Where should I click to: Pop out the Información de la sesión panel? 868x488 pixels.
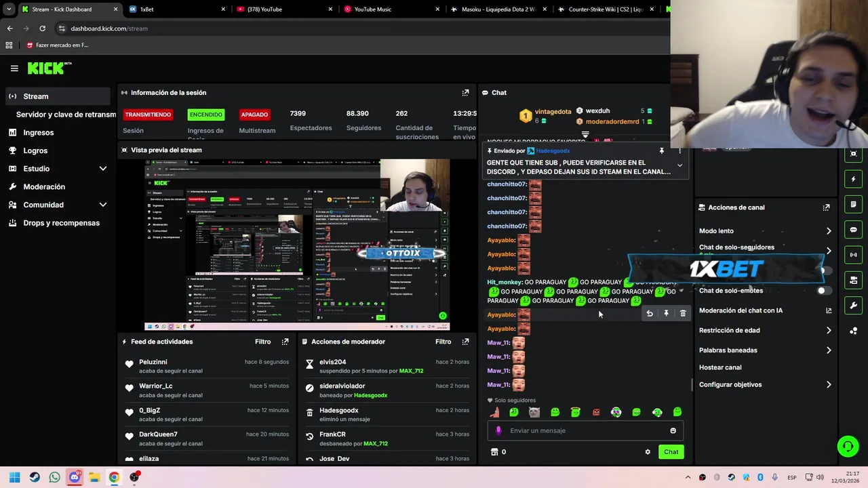[x=465, y=93]
